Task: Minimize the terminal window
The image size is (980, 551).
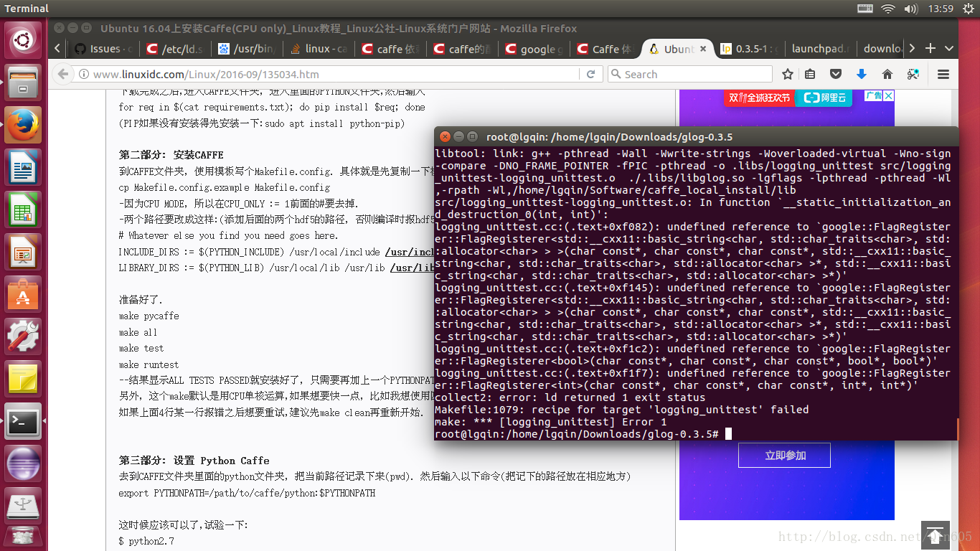Action: pos(458,136)
